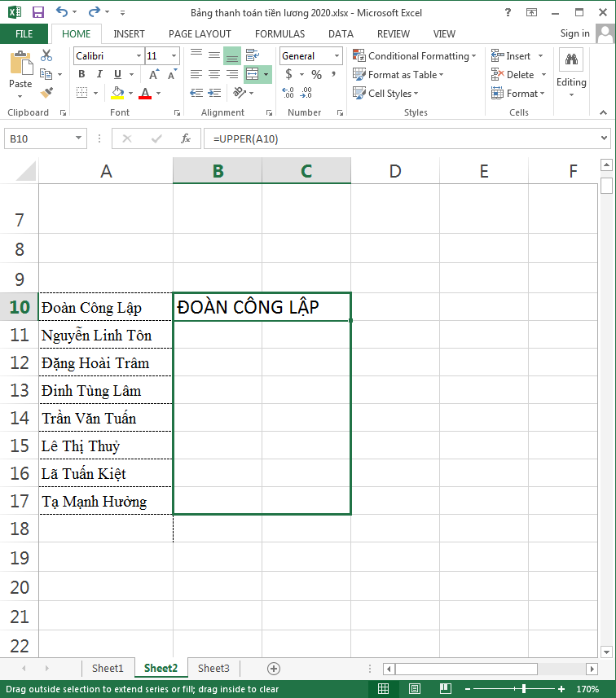Screen dimensions: 616x698
Task: Click the Format Painter brush icon
Action: tap(46, 93)
